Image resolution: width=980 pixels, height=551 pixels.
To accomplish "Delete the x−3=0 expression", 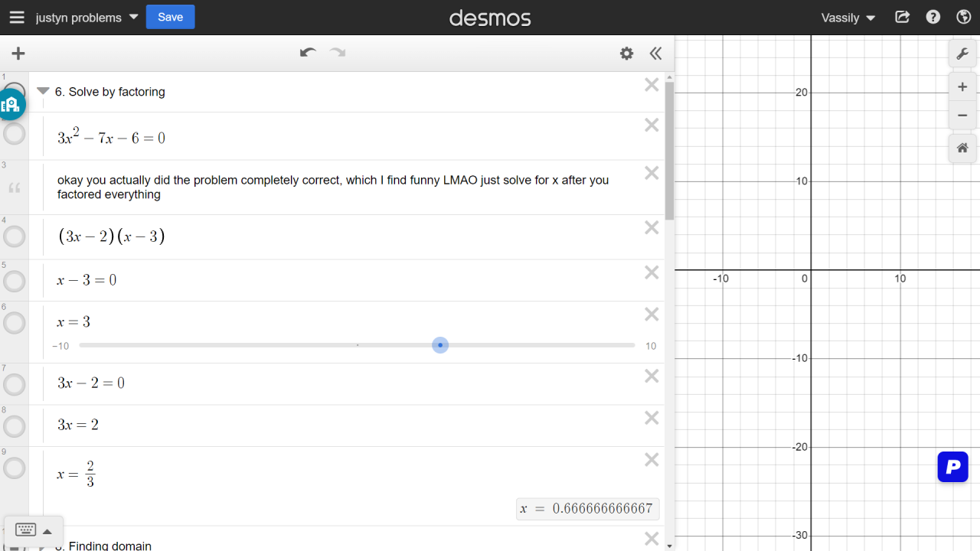I will pyautogui.click(x=652, y=272).
